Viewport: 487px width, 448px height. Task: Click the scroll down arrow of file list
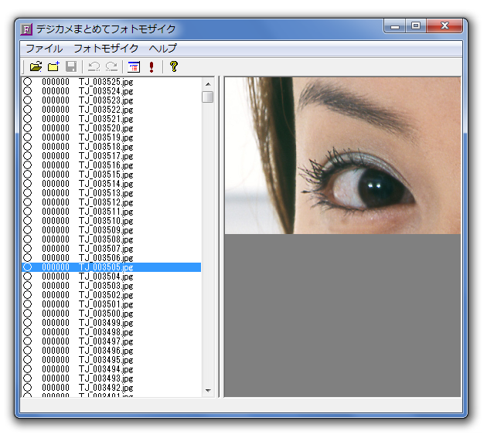coord(208,391)
